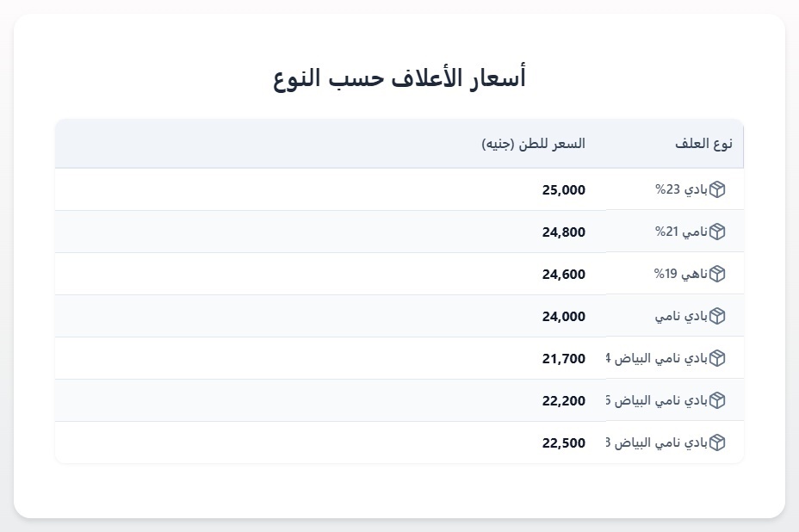Click the 22,500 price value
Screen dimensions: 799x532
[x=563, y=442]
